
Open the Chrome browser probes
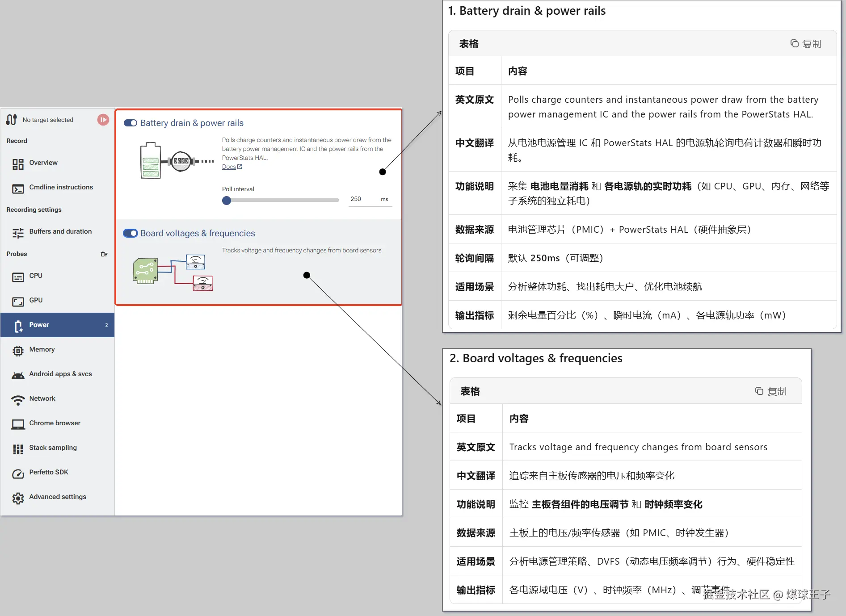point(54,423)
